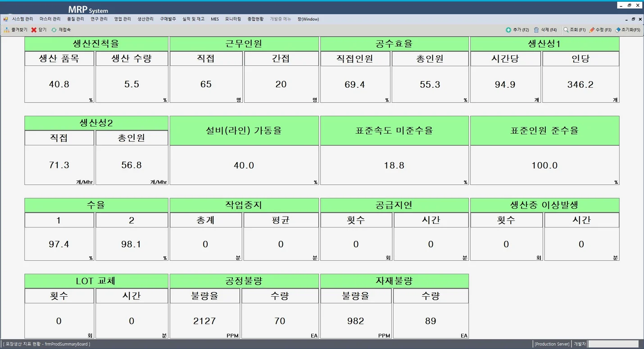Select the 공수효율 header
644x349 pixels.
tap(394, 44)
